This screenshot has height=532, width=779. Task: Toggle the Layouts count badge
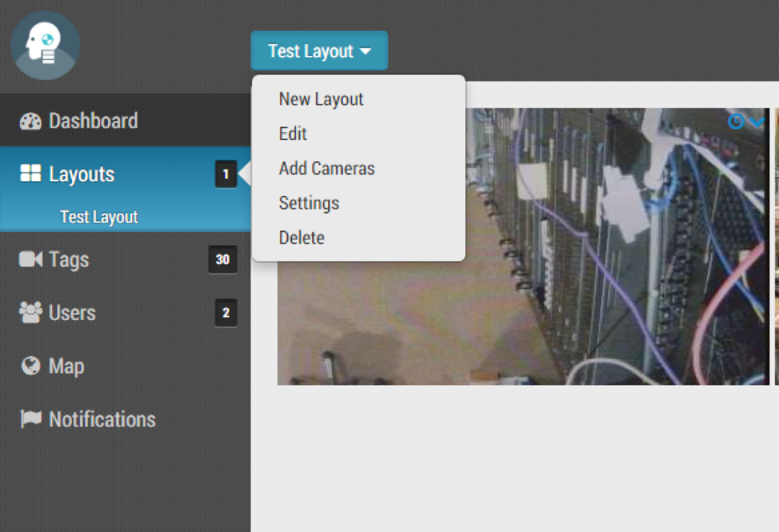[225, 174]
